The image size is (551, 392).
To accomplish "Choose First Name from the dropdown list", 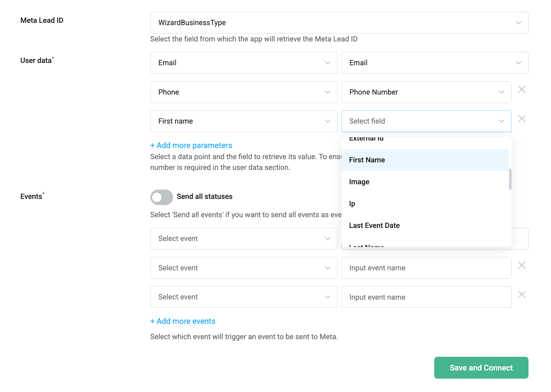I will [425, 160].
